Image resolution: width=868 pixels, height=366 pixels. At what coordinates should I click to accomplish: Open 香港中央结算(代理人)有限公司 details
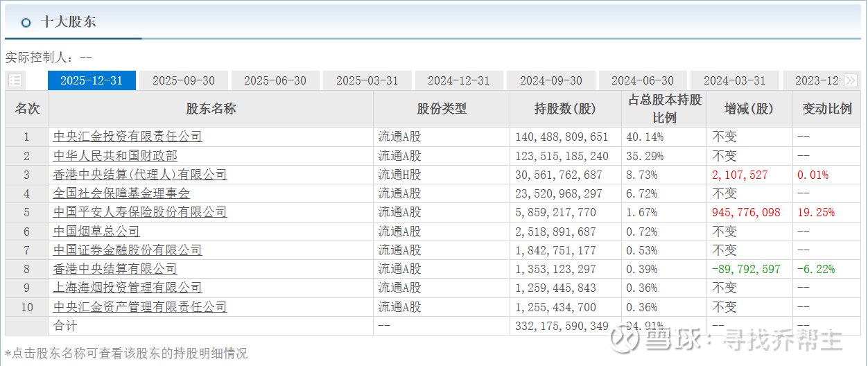140,175
